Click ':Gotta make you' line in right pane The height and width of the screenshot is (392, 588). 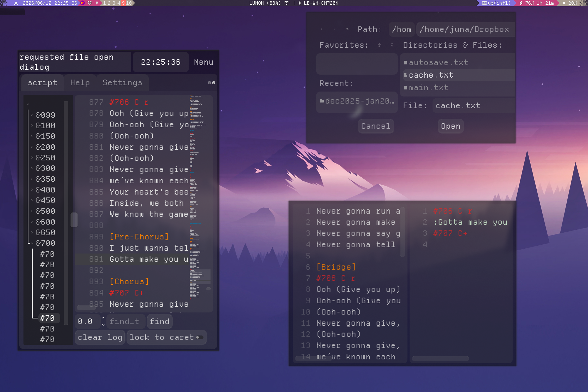[x=470, y=222]
